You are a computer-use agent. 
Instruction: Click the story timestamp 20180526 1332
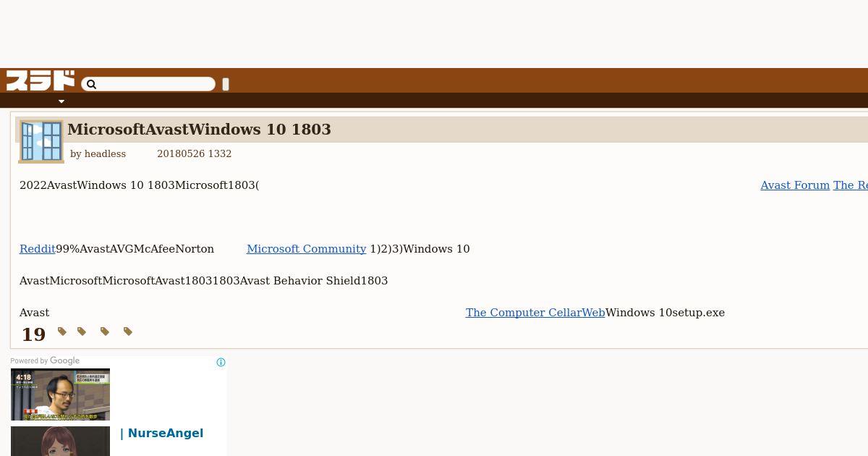(x=194, y=154)
